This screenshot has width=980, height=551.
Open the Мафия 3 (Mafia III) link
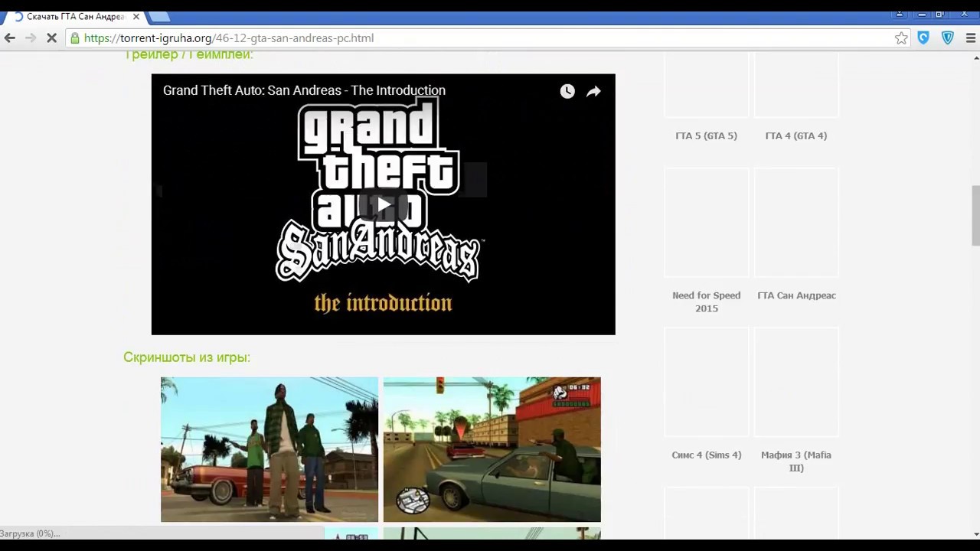coord(796,461)
